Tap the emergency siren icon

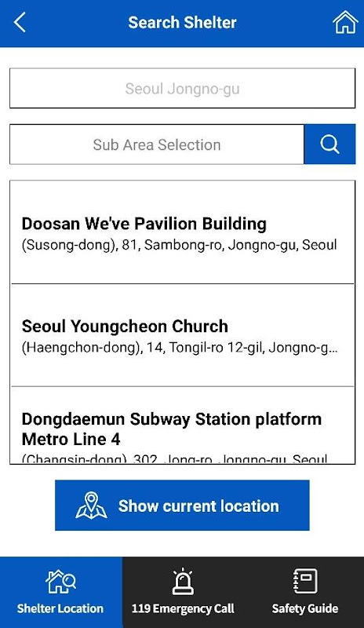tap(183, 581)
